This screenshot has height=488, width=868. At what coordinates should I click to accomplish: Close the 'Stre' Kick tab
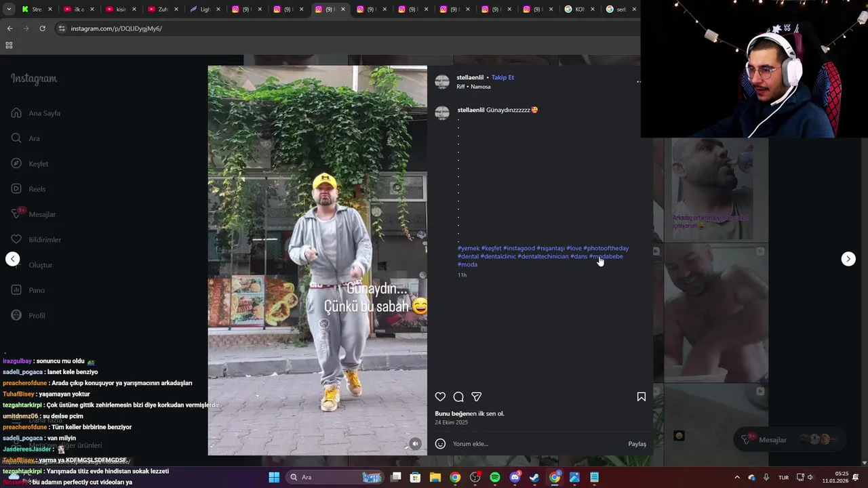pyautogui.click(x=51, y=9)
